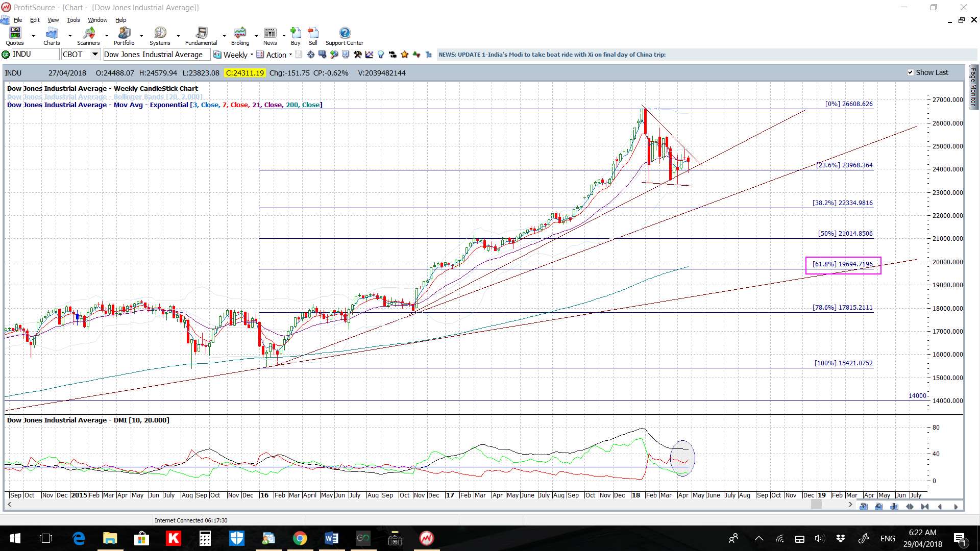This screenshot has width=980, height=551.
Task: Click the Sell order icon
Action: click(313, 36)
